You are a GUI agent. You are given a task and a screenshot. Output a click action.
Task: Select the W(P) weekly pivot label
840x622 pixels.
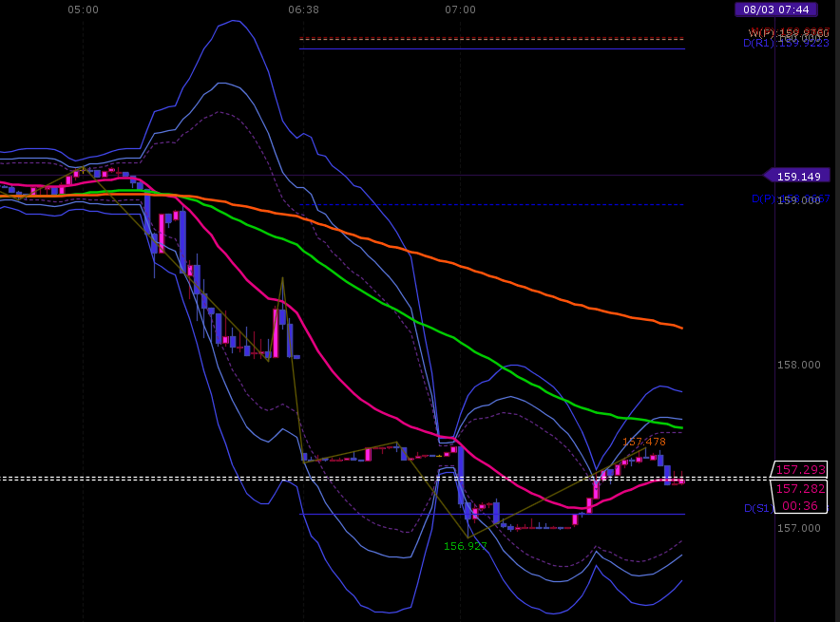(762, 32)
